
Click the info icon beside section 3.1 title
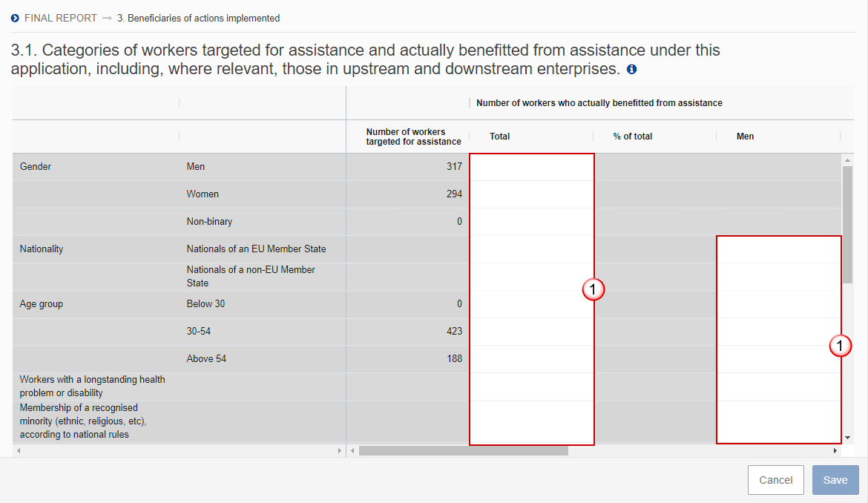point(631,70)
